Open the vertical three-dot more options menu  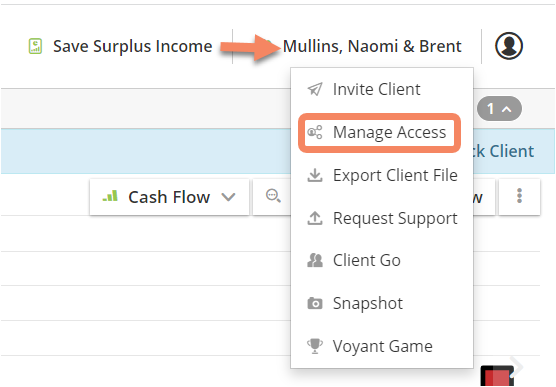coord(519,196)
